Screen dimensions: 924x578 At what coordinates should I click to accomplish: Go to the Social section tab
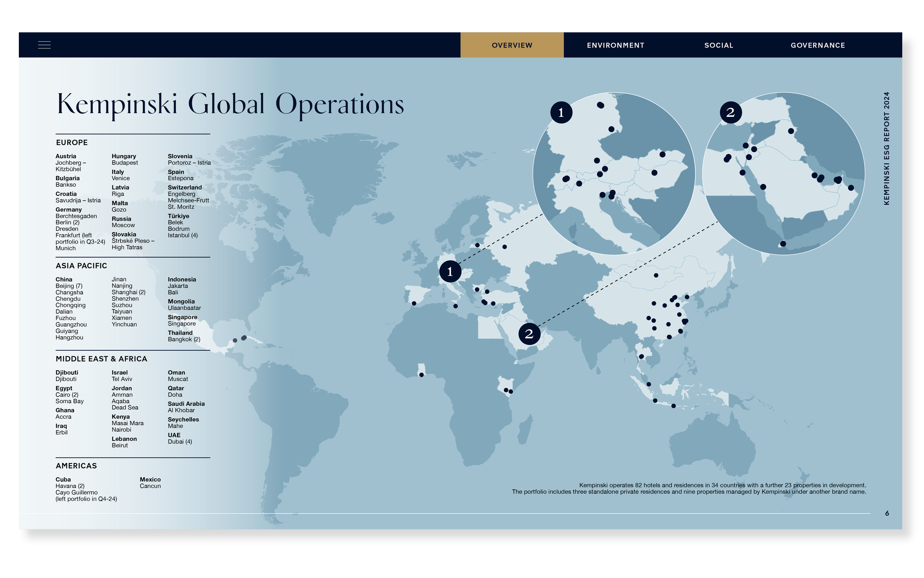click(719, 45)
